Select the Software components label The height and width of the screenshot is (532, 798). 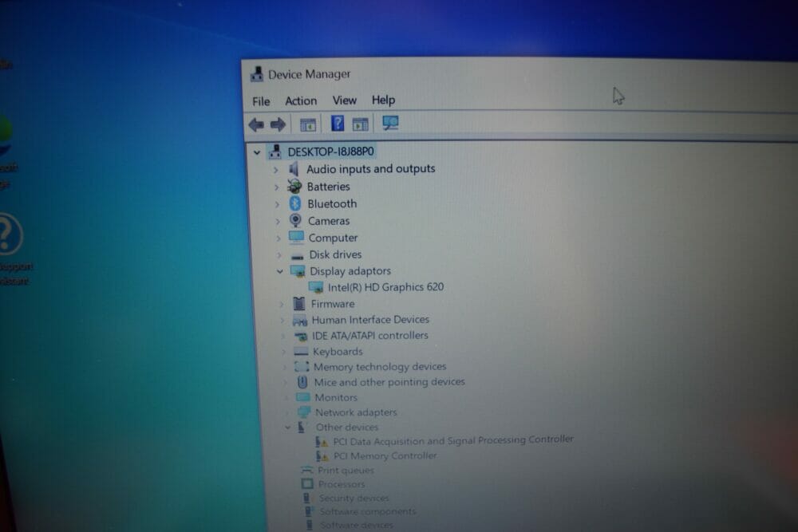click(367, 511)
